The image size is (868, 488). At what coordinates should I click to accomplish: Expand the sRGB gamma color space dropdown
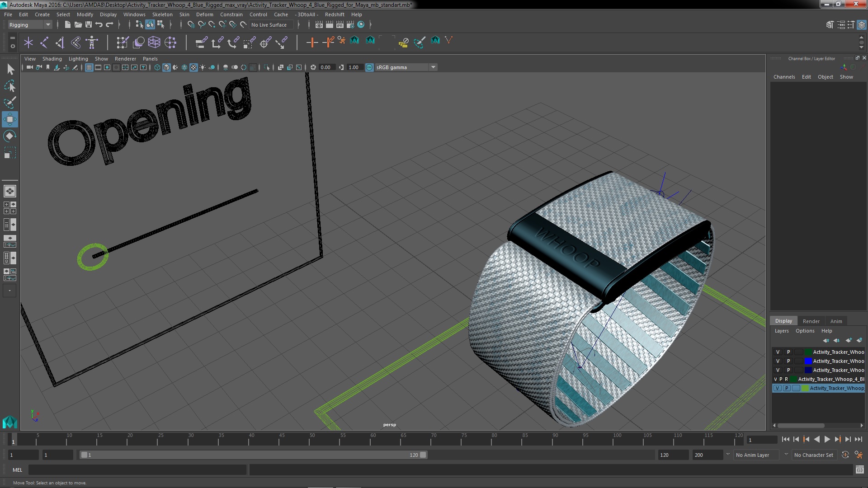tap(433, 67)
